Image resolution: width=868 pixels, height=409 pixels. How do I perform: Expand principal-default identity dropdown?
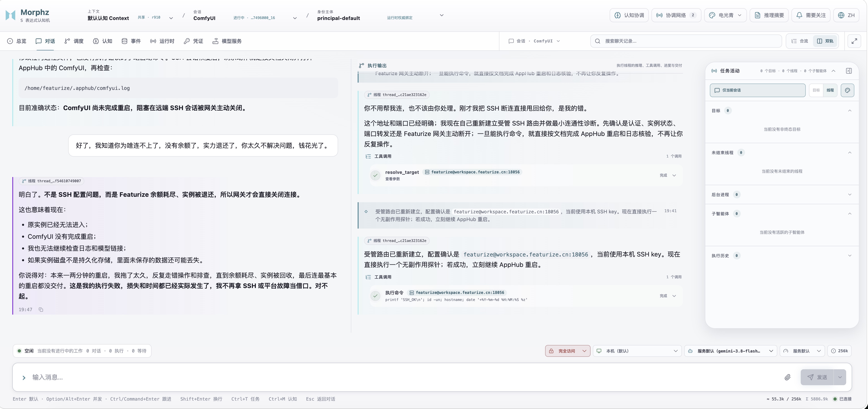[441, 15]
